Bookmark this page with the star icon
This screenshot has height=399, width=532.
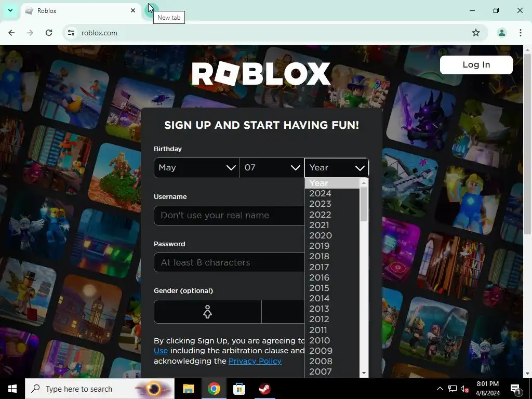476,33
